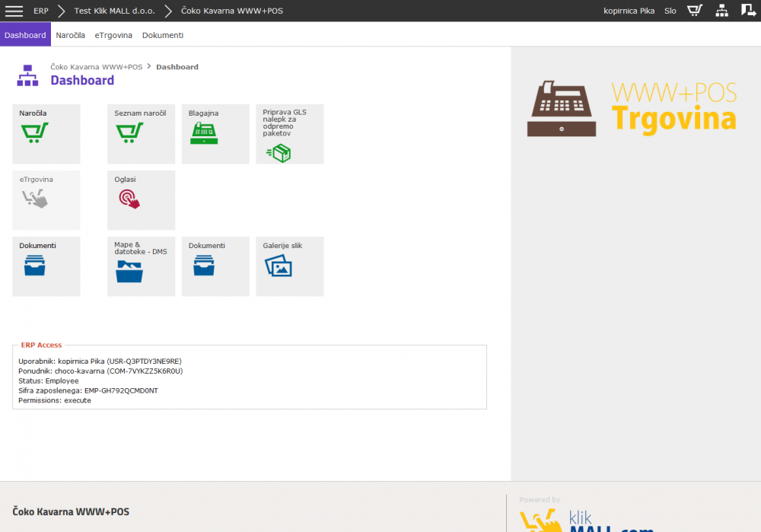Screen dimensions: 761x532
Task: Open the Oglasi target tile
Action: [141, 200]
